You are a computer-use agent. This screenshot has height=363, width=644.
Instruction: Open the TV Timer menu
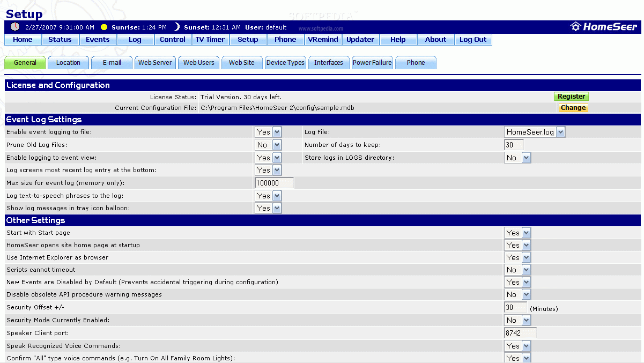point(210,40)
